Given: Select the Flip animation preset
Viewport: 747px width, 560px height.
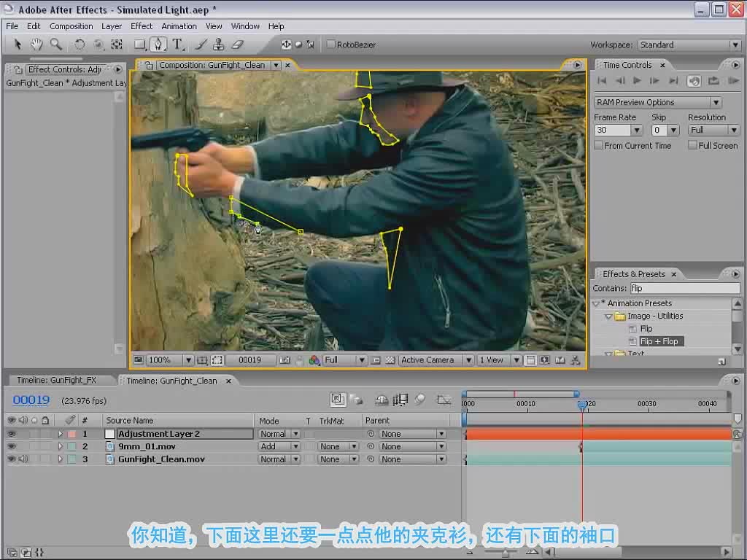Looking at the screenshot, I should click(x=646, y=329).
